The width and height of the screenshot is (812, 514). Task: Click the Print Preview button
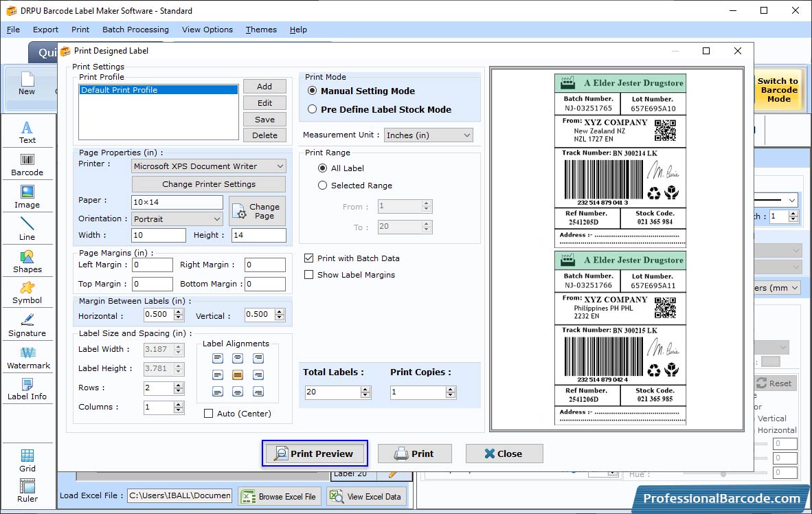pyautogui.click(x=315, y=454)
